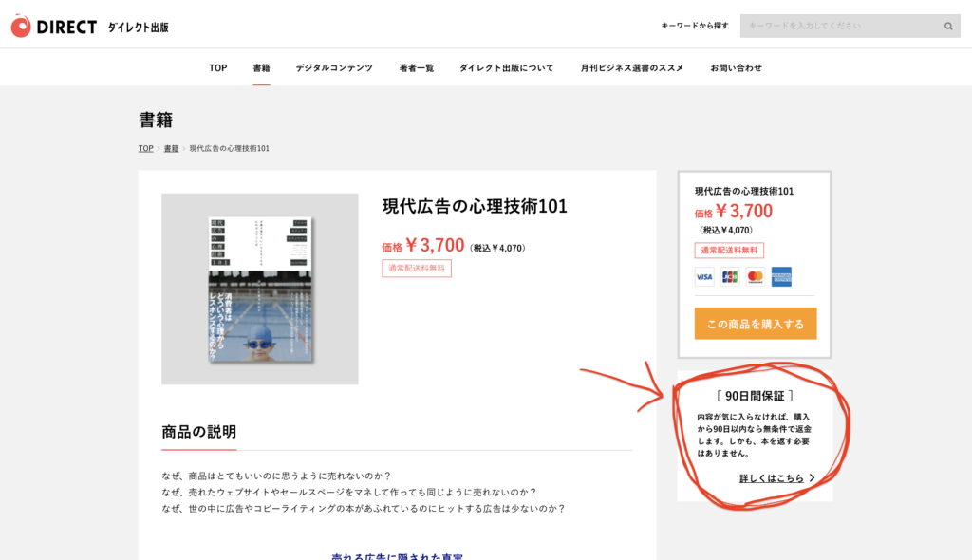Click the Mastercard icon

pyautogui.click(x=755, y=276)
